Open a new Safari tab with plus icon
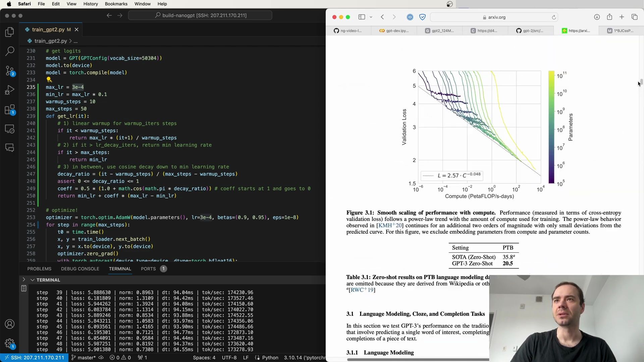This screenshot has width=644, height=362. click(x=622, y=17)
